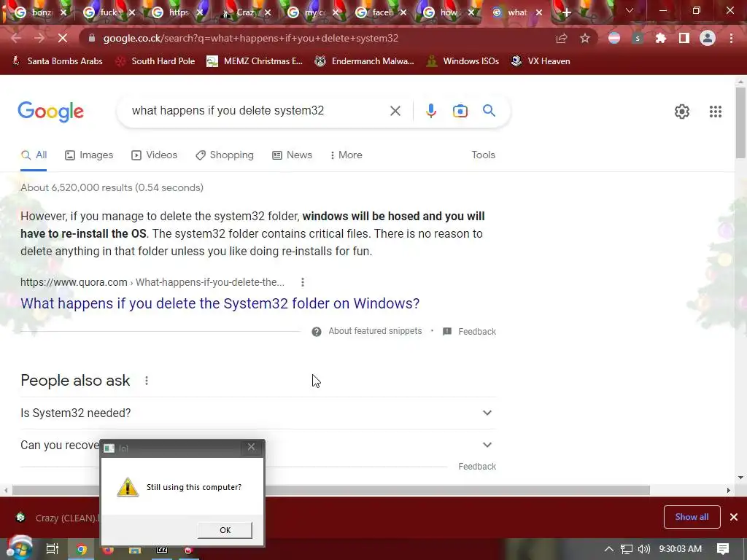Screen dimensions: 747x560
Task: View site information via the lock icon
Action: 92,38
